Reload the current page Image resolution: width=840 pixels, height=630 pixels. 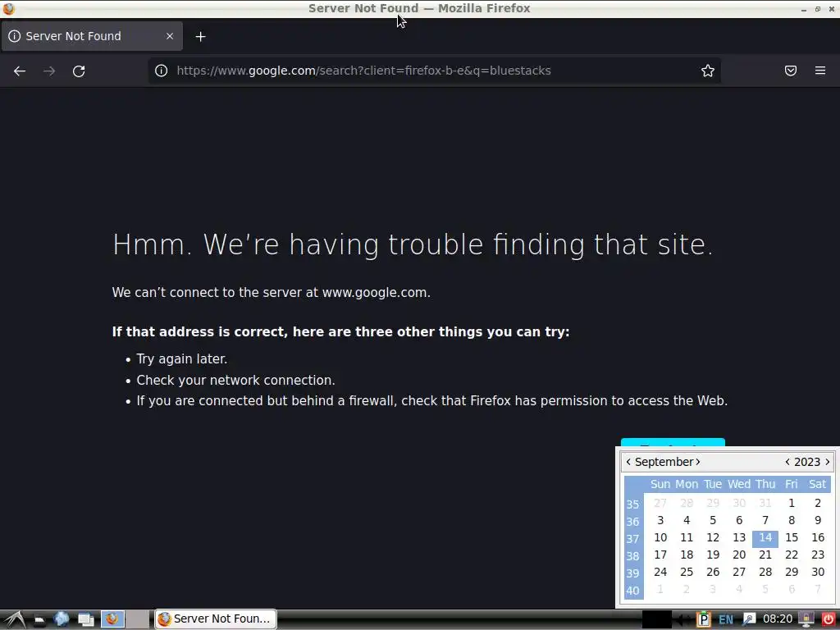(79, 71)
